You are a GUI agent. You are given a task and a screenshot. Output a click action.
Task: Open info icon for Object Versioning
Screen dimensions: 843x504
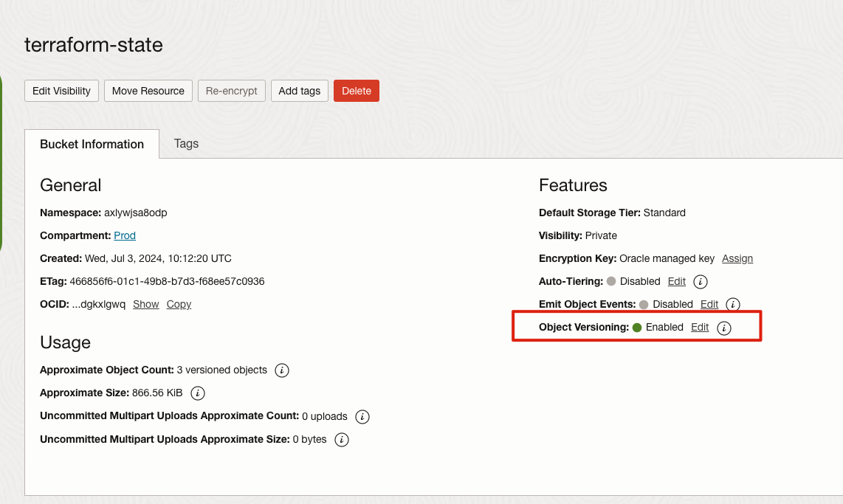[x=724, y=328]
